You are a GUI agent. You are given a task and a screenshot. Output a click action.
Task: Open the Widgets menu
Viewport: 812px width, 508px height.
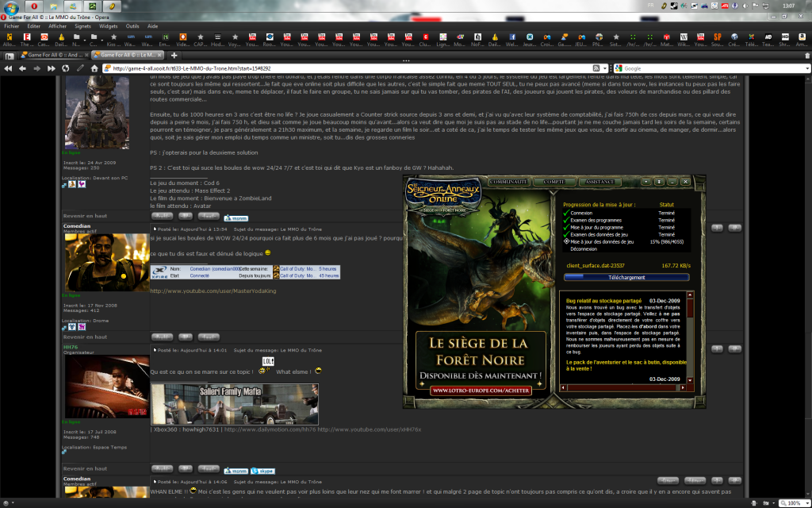pos(108,26)
